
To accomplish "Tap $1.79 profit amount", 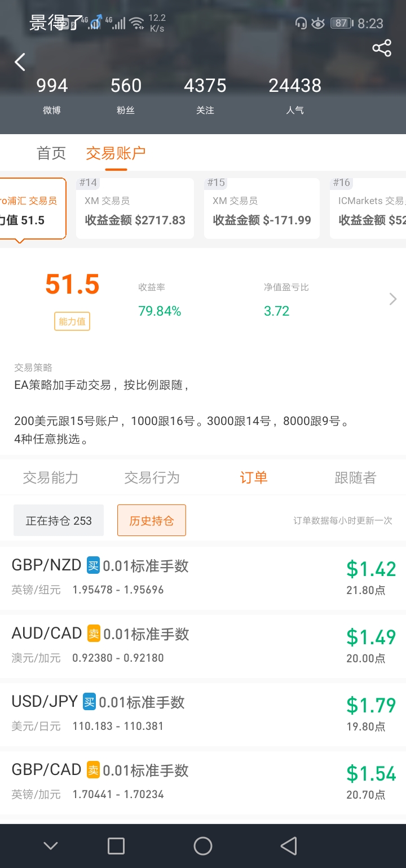I will [x=371, y=705].
